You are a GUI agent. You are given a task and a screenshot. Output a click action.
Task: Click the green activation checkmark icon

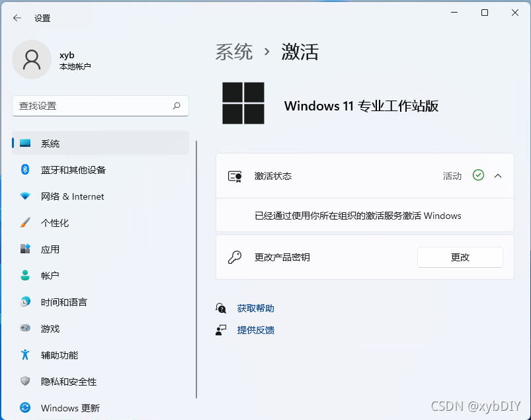click(478, 175)
